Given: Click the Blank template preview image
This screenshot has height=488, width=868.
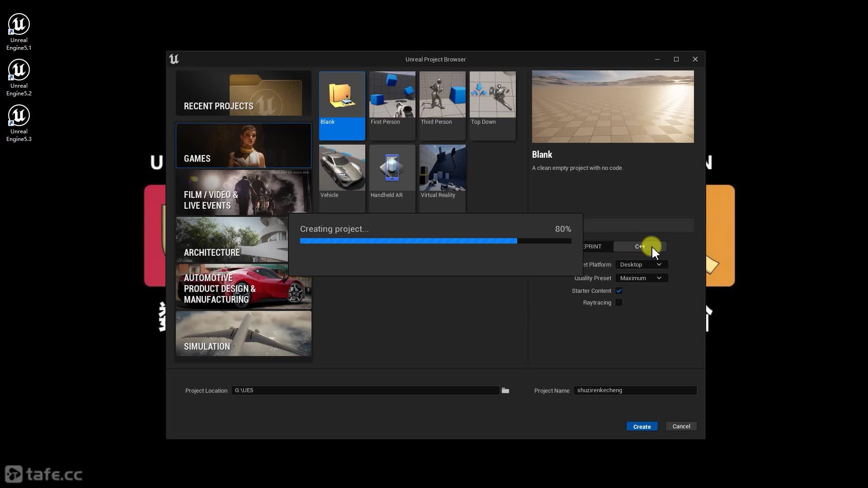Looking at the screenshot, I should pos(613,107).
